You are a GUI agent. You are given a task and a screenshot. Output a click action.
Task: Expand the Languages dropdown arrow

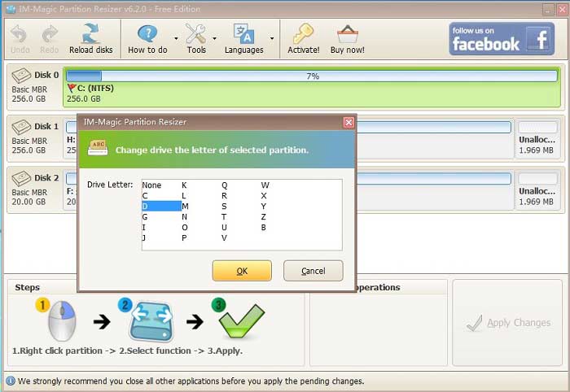(271, 38)
